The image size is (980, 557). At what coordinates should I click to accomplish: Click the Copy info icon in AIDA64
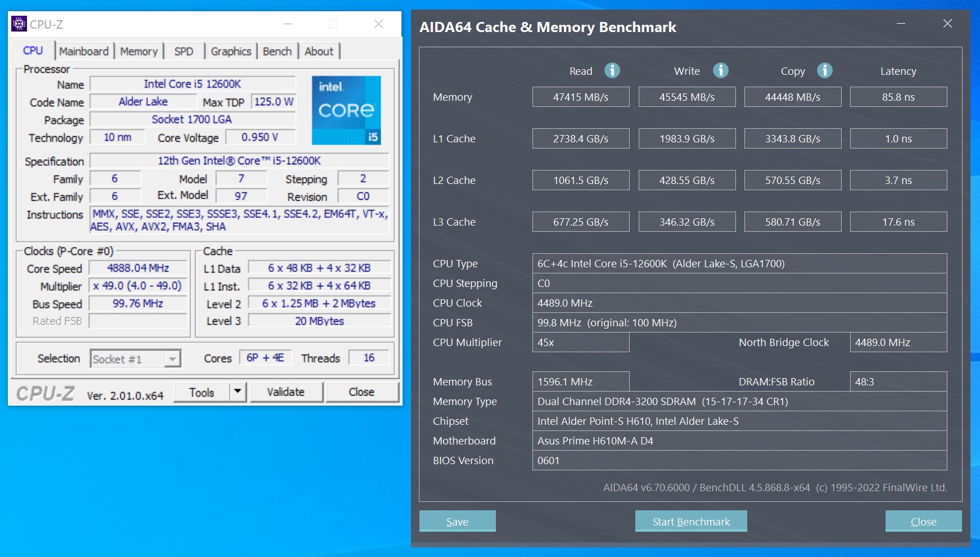click(825, 70)
